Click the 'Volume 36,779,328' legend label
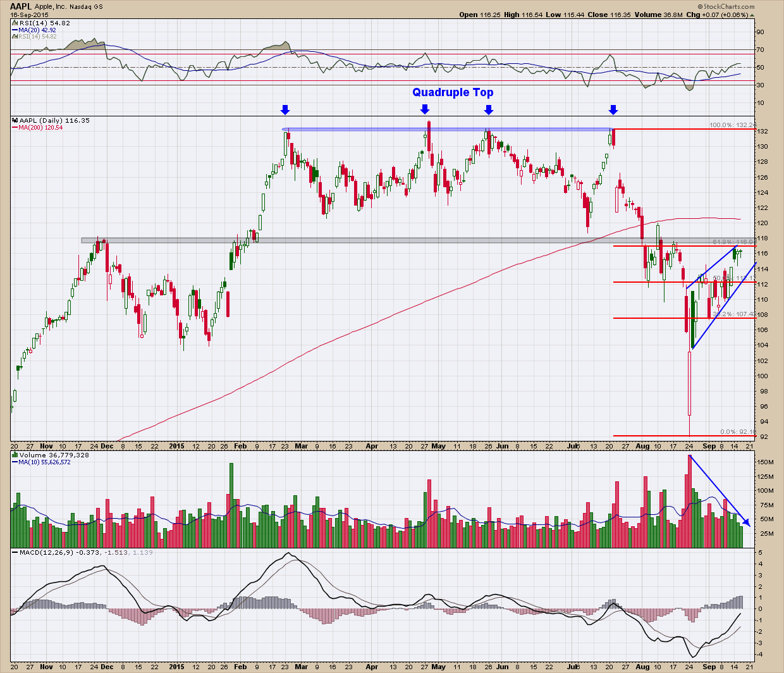 [54, 455]
